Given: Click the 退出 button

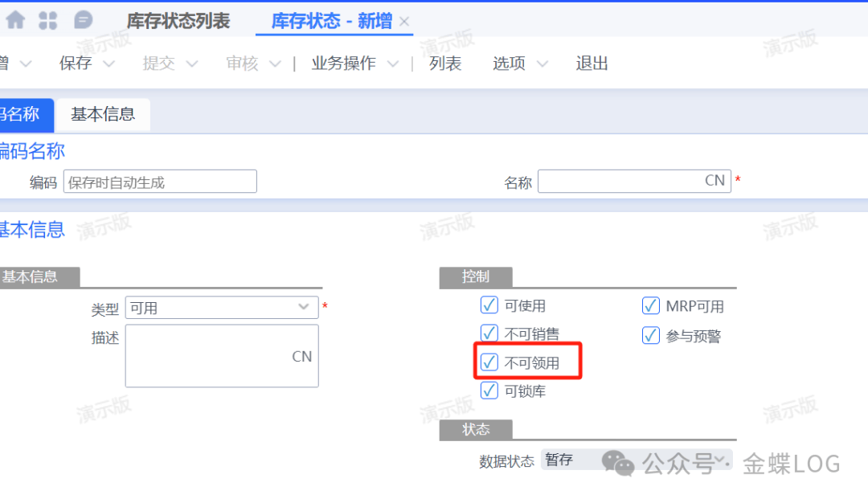Looking at the screenshot, I should pyautogui.click(x=592, y=63).
